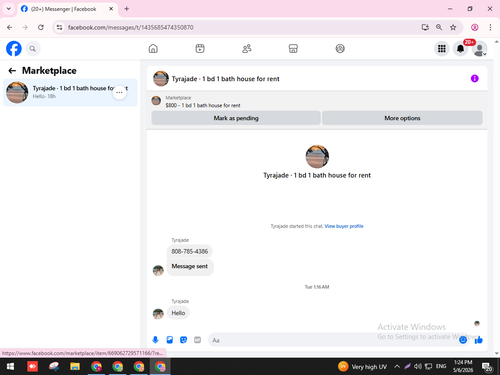Open the tab search dropdown arrow
The image size is (500, 375).
point(9,9)
